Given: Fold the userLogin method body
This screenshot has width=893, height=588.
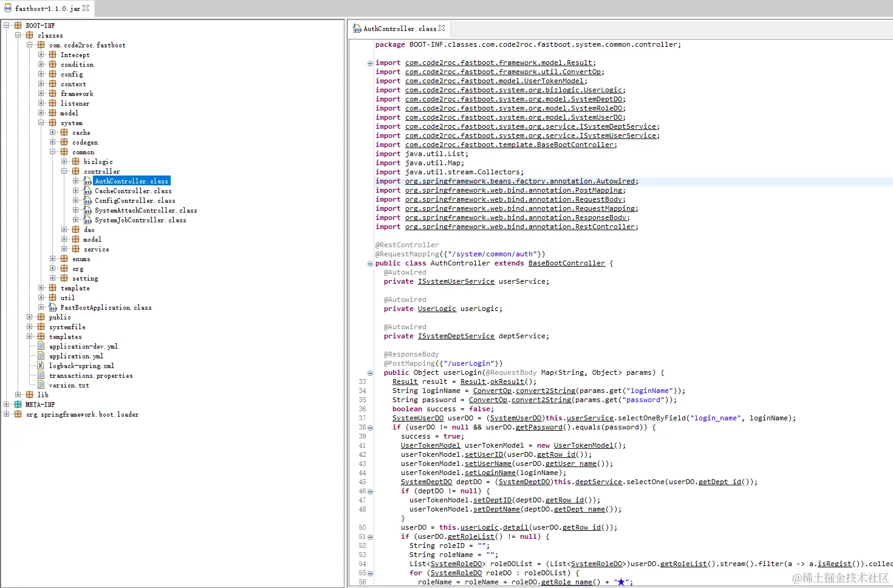Looking at the screenshot, I should coord(370,373).
